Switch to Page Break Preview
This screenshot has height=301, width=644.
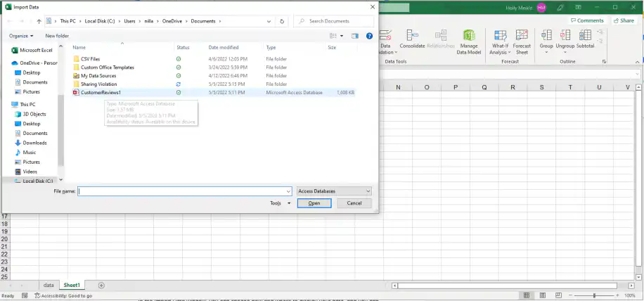[558, 295]
